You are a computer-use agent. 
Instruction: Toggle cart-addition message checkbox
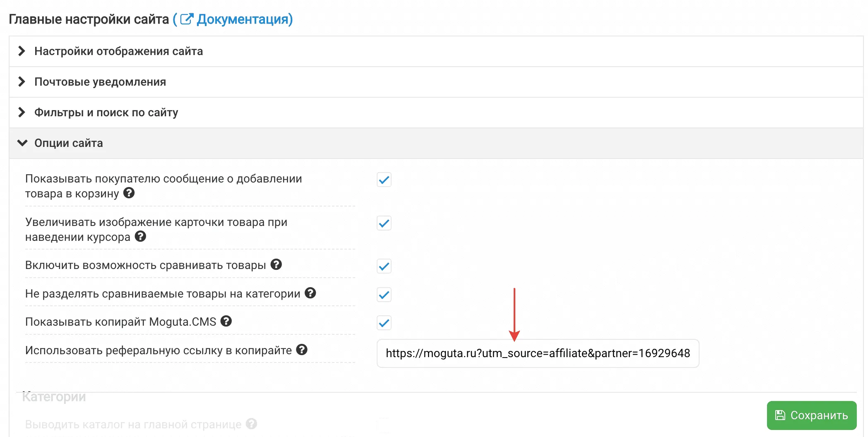click(x=384, y=180)
